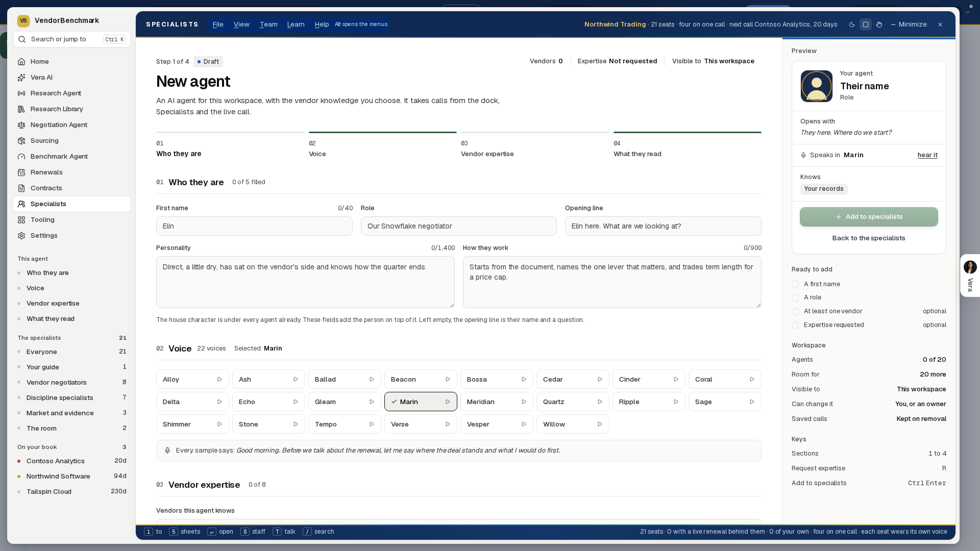The image size is (980, 551).
Task: Open Vera AI in the sidebar
Action: [72, 78]
